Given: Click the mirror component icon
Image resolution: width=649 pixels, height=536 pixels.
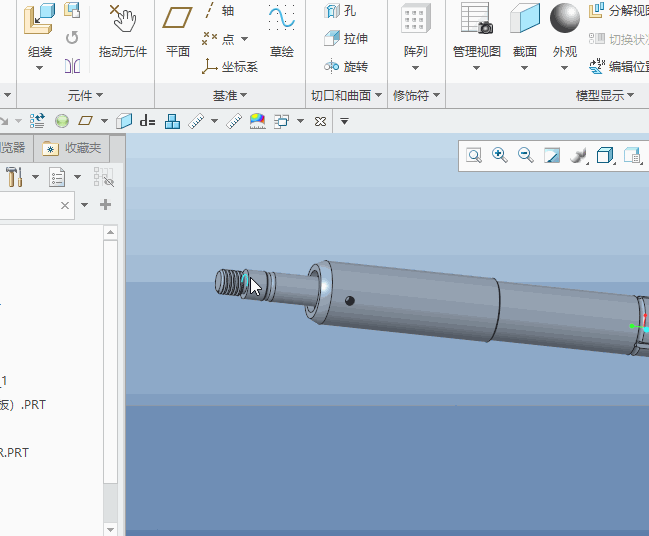Looking at the screenshot, I should [72, 66].
